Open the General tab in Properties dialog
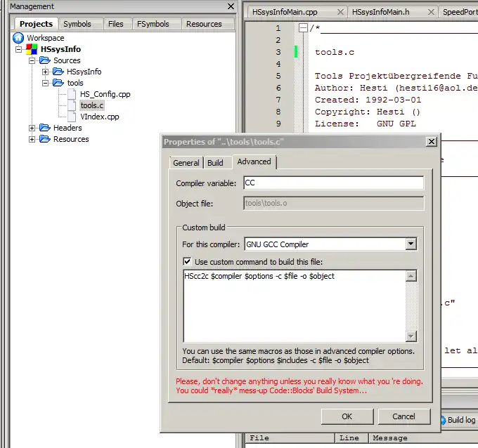Screen dimensions: 478x448 186,163
